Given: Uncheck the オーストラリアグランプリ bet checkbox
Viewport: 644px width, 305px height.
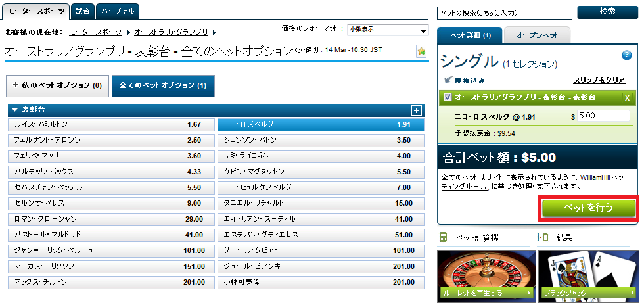Looking at the screenshot, I should pyautogui.click(x=448, y=97).
